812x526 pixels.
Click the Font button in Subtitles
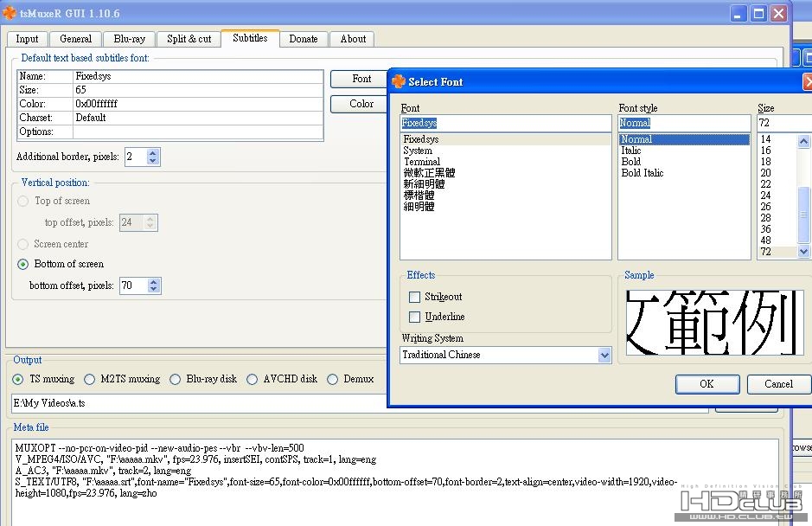360,79
